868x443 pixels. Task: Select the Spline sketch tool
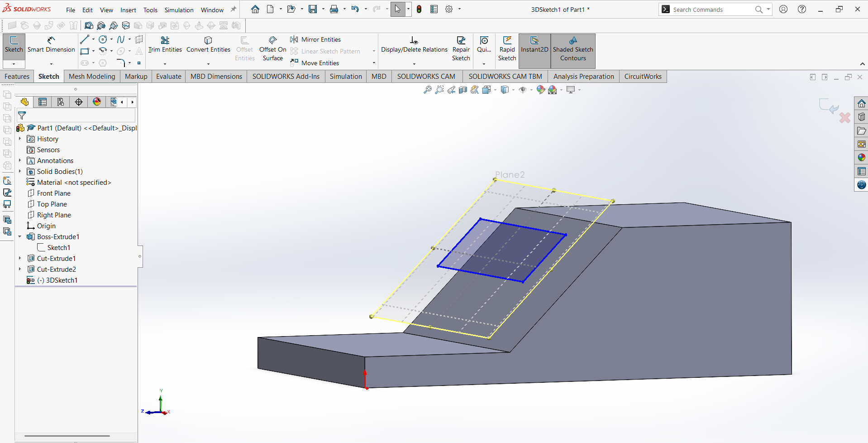(x=120, y=39)
